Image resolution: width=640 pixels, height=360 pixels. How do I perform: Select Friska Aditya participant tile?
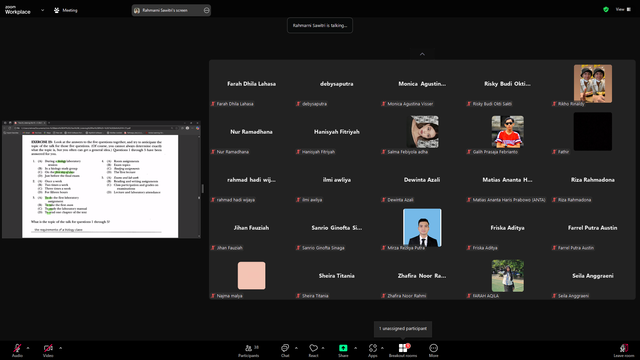[507, 228]
